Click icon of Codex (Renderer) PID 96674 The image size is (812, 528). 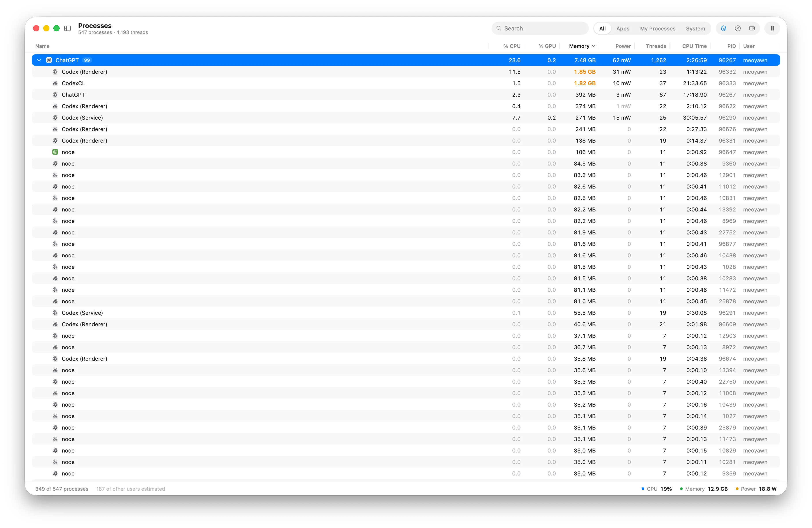(x=55, y=359)
